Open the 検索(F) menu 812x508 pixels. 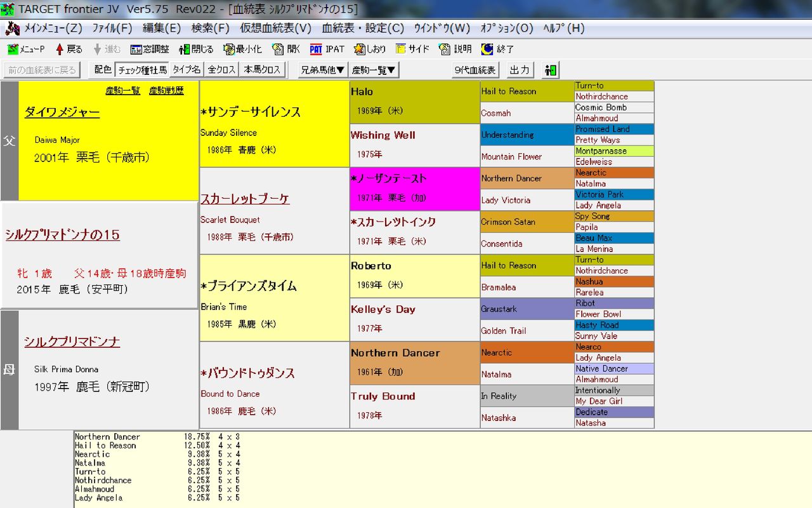tap(211, 28)
